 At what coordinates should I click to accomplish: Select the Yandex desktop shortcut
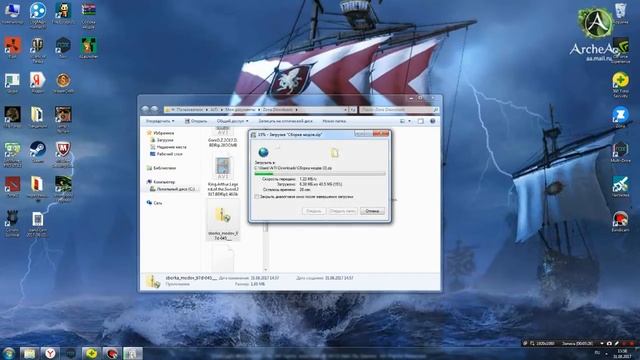pyautogui.click(x=38, y=83)
